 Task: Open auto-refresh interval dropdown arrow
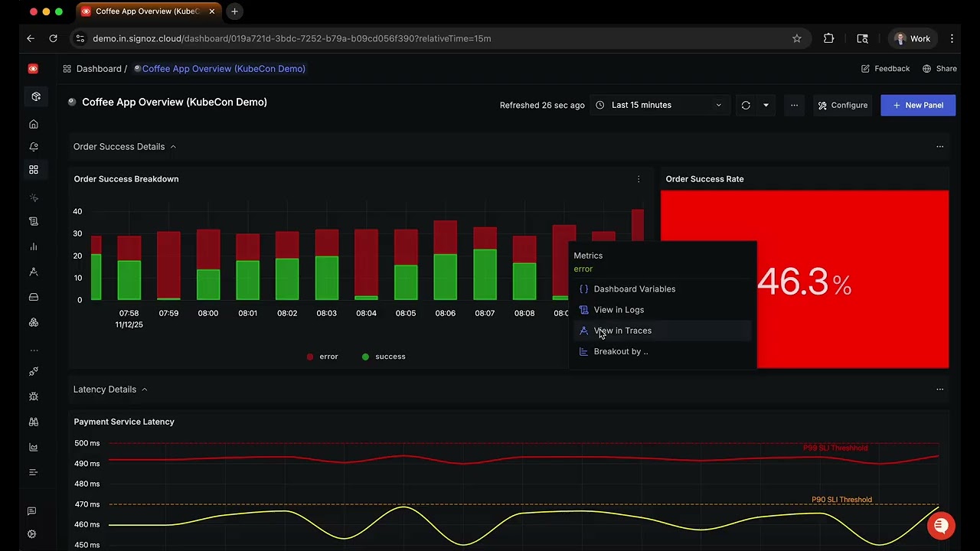(766, 105)
